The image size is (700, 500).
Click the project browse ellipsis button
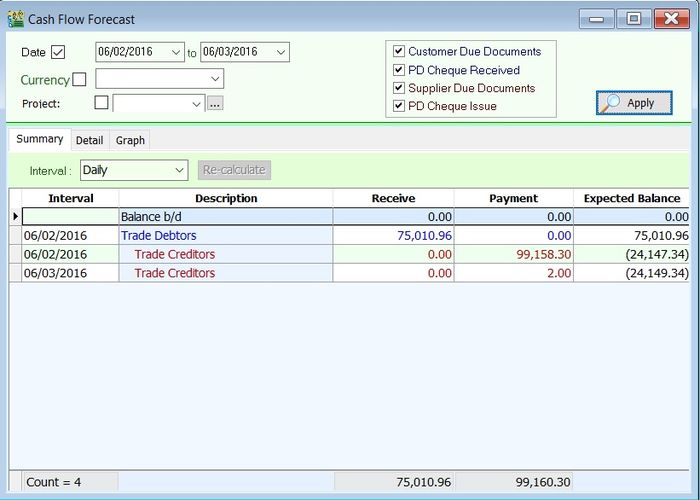click(x=215, y=103)
